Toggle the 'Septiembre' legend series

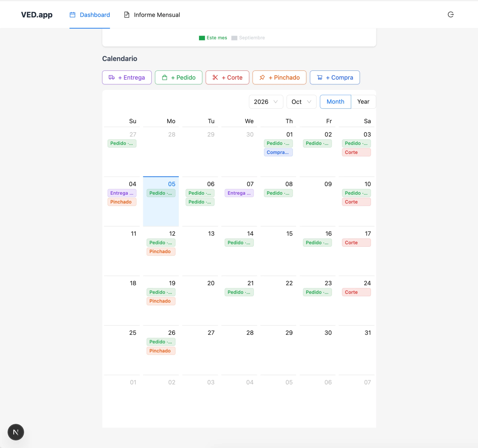click(x=248, y=38)
